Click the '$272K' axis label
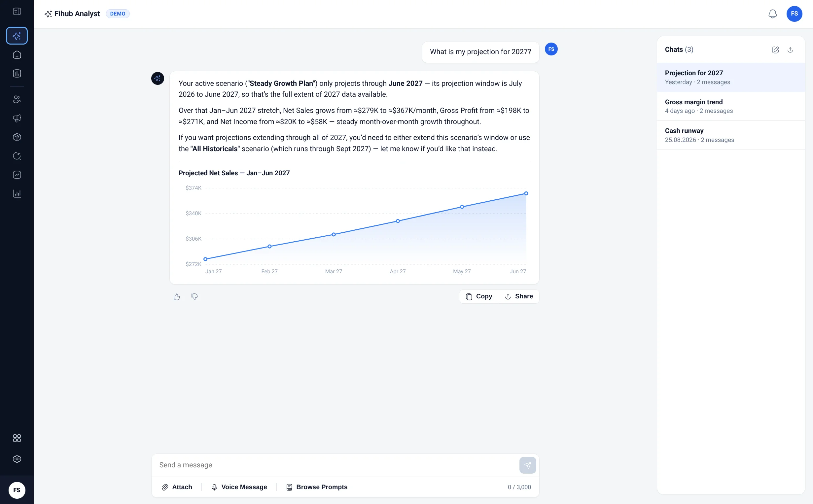This screenshot has height=504, width=813. [x=194, y=264]
